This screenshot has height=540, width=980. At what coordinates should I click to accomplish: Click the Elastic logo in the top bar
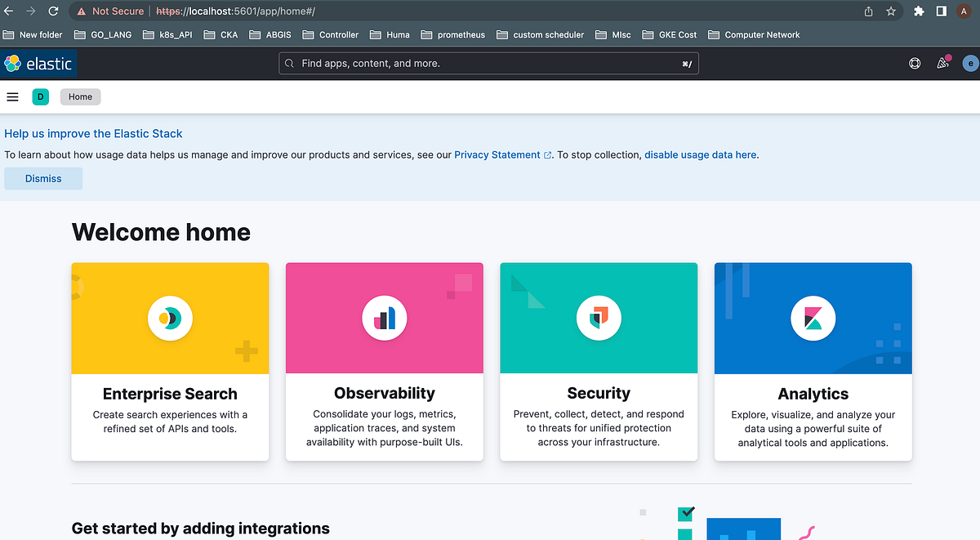click(x=38, y=63)
